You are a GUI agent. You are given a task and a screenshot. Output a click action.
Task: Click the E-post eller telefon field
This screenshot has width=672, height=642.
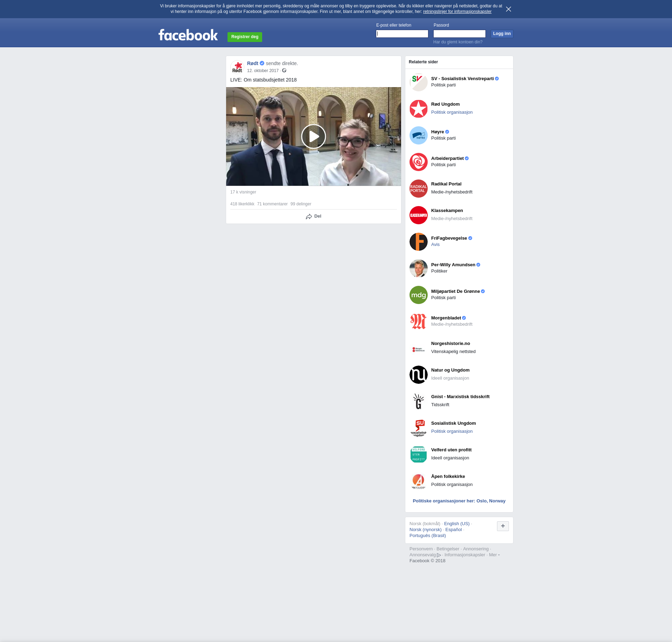(x=402, y=34)
